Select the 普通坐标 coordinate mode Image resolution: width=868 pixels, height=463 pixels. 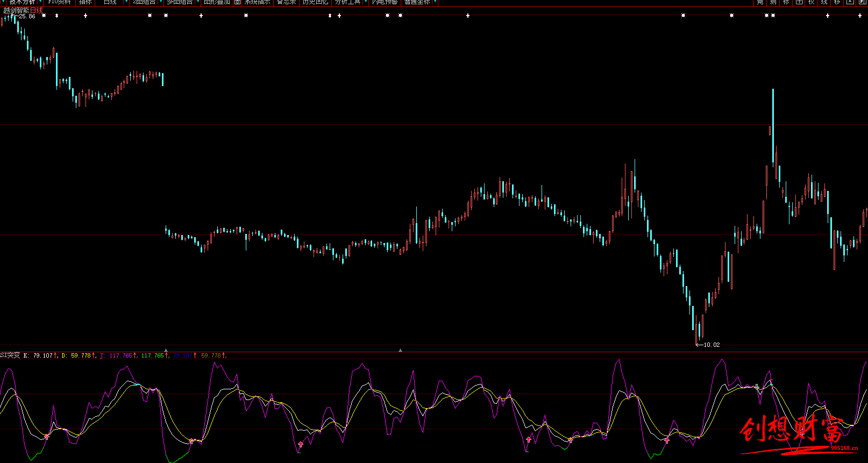click(x=417, y=2)
